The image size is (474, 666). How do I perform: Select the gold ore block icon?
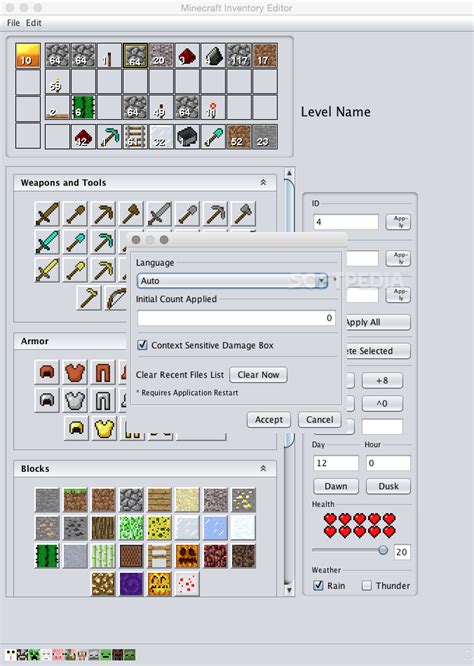pyautogui.click(x=243, y=500)
